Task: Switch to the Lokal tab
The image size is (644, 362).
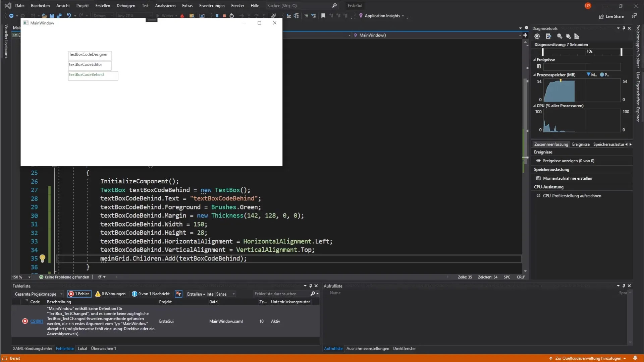Action: click(82, 349)
